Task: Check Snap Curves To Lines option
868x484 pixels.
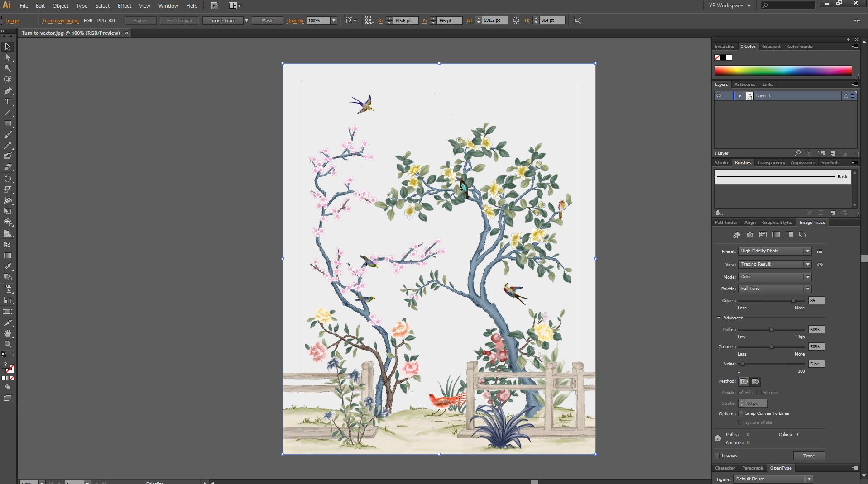Action: click(x=741, y=413)
